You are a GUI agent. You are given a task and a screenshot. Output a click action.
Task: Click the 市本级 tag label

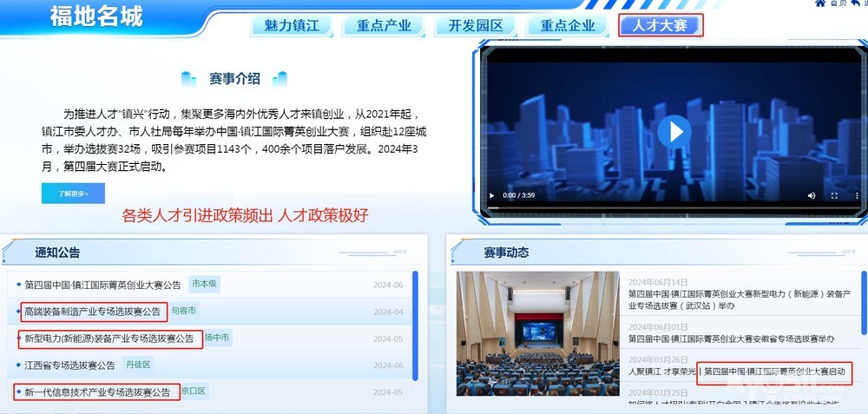tap(205, 284)
